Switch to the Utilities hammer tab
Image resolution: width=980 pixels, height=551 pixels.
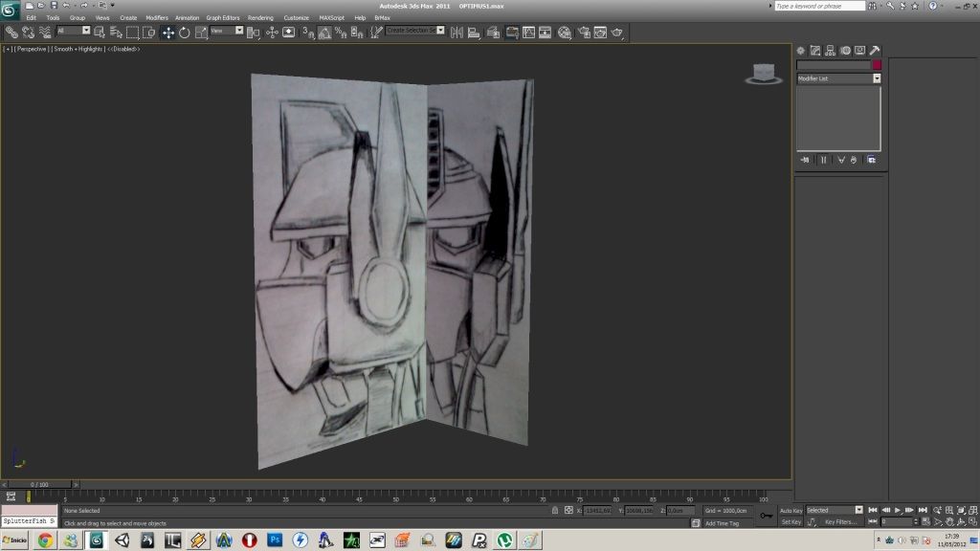point(875,51)
